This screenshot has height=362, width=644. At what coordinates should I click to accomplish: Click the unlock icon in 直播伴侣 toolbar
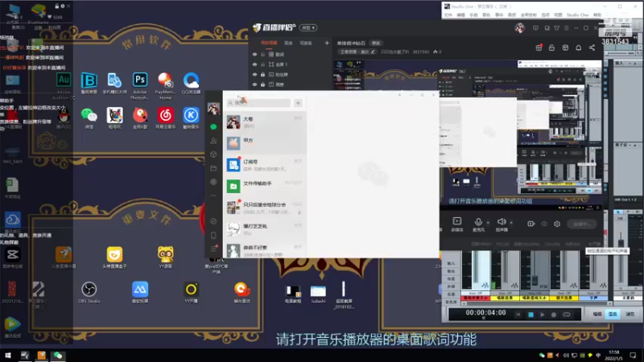coord(551,47)
